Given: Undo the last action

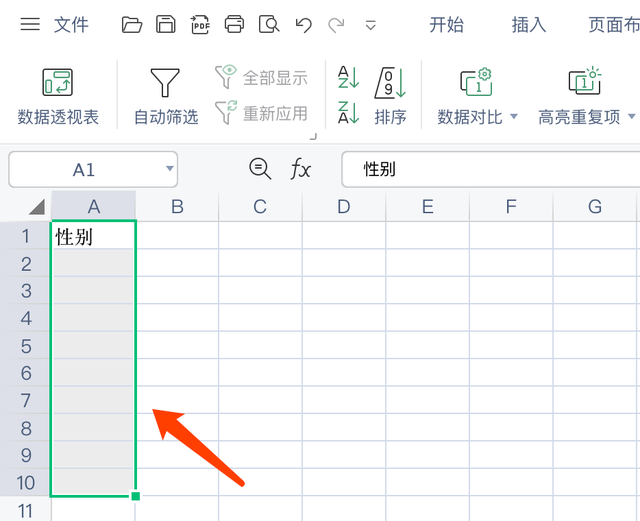Looking at the screenshot, I should pos(303,25).
